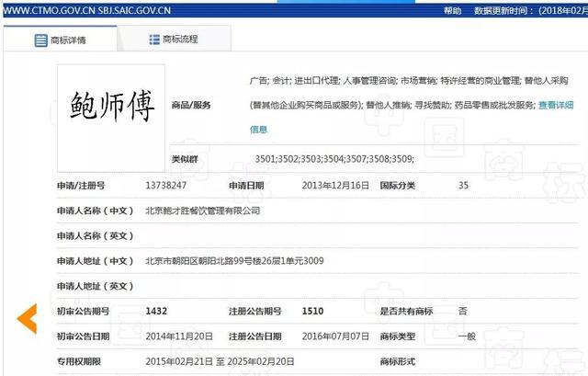588x376 pixels.
Task: Click the 商标形式 label
Action: [398, 361]
